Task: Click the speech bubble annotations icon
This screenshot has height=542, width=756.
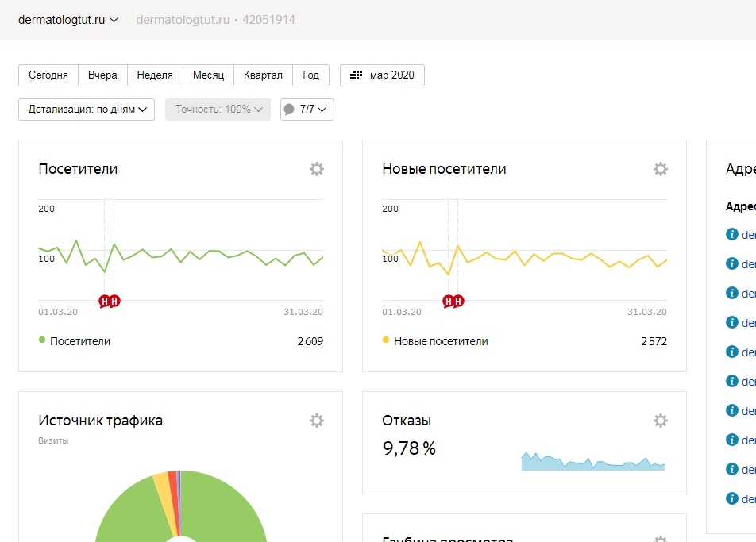Action: (289, 110)
